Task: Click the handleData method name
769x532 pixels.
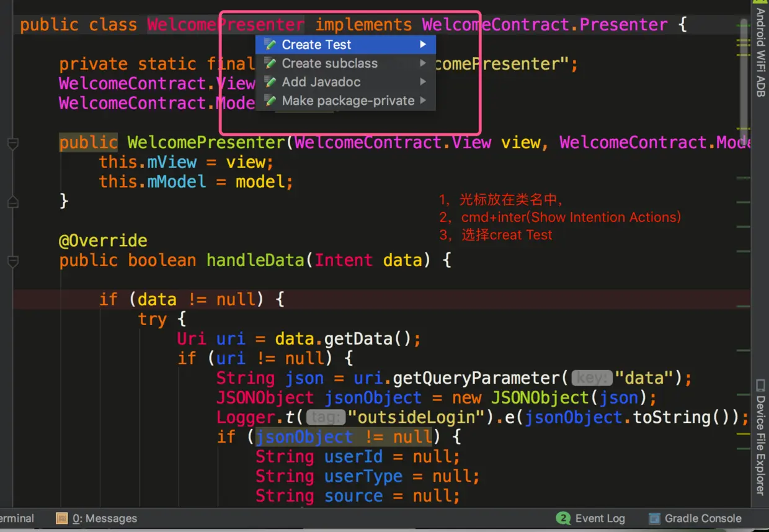Action: point(256,260)
